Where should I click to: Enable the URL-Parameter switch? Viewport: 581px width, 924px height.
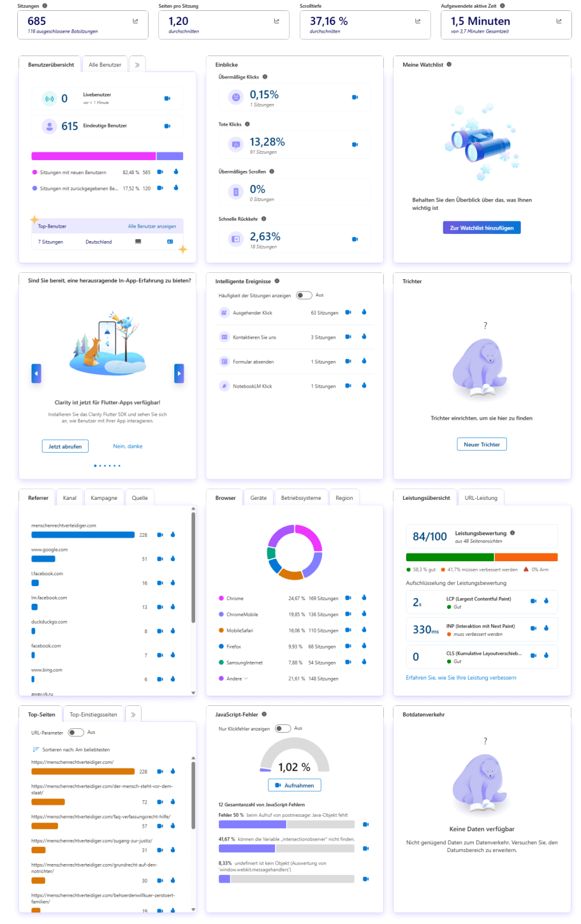(x=76, y=732)
